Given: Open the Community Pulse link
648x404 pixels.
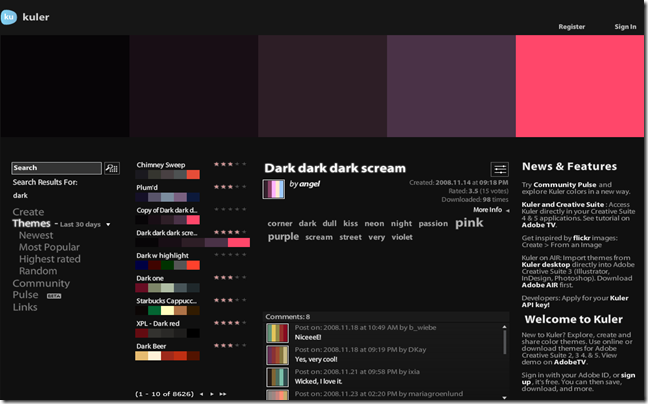Looking at the screenshot, I should click(565, 185).
